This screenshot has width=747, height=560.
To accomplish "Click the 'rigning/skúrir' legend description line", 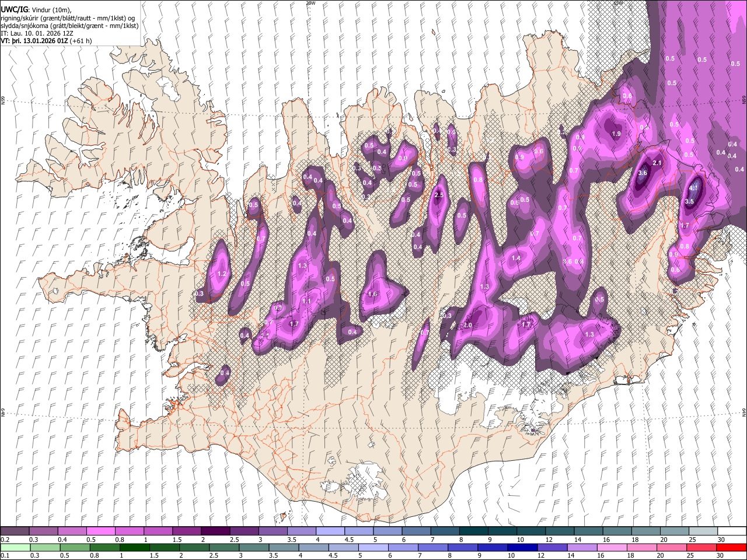I will click(69, 17).
